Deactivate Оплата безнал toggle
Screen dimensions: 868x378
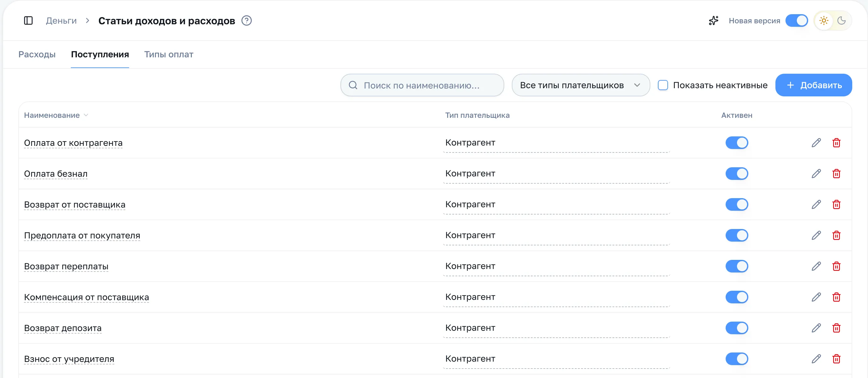[x=736, y=174]
